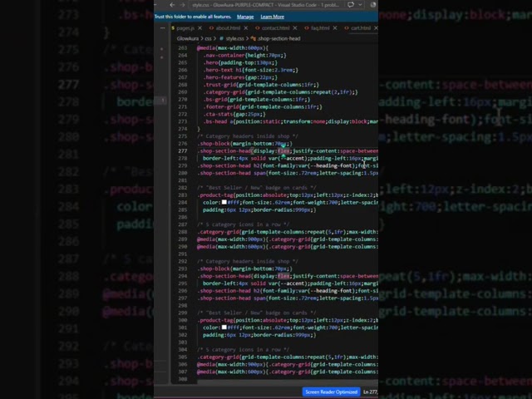Click the Best Seller badge comment on line 282

(x=257, y=188)
